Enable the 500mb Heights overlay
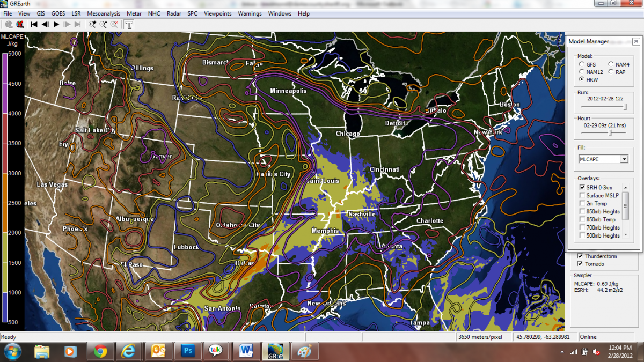Screen dimensions: 644x362 click(x=583, y=235)
